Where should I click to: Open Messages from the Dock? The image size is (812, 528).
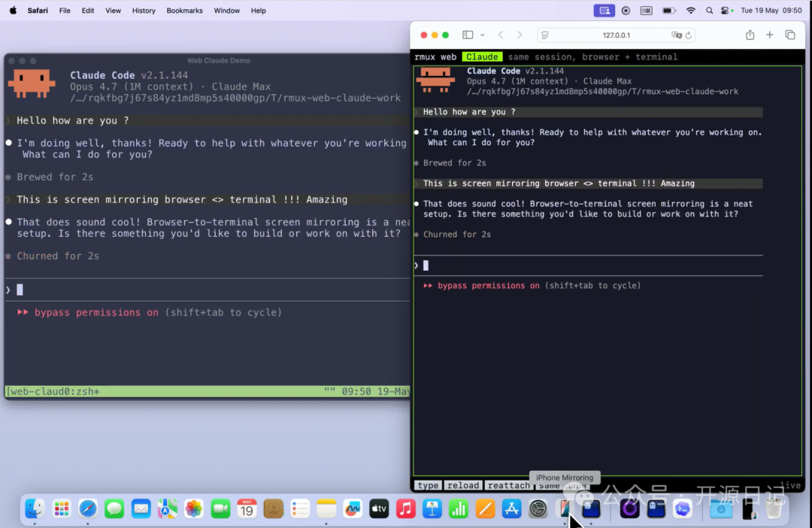(x=114, y=509)
